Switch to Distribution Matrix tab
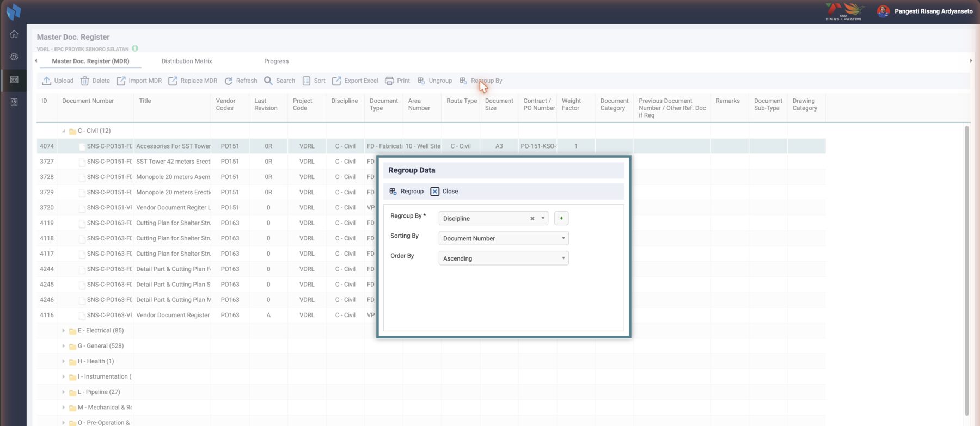 (187, 61)
